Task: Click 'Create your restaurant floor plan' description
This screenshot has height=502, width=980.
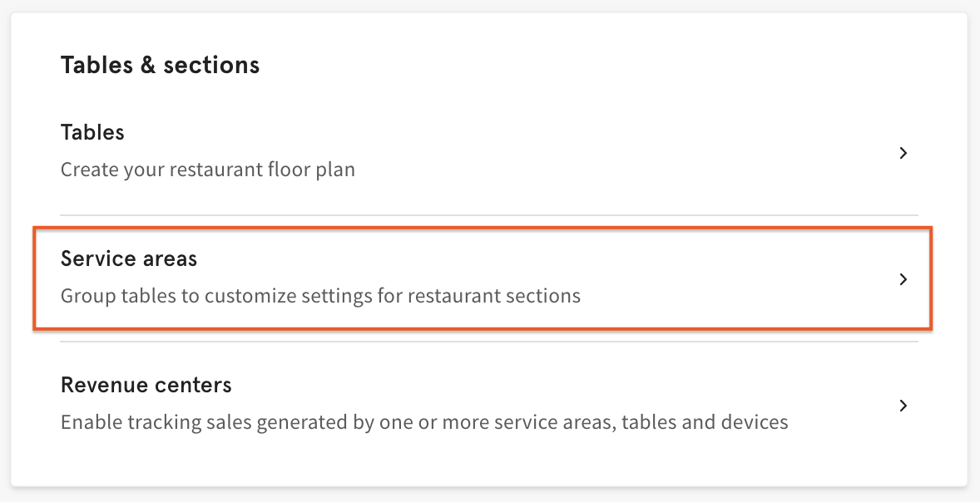Action: pos(207,169)
